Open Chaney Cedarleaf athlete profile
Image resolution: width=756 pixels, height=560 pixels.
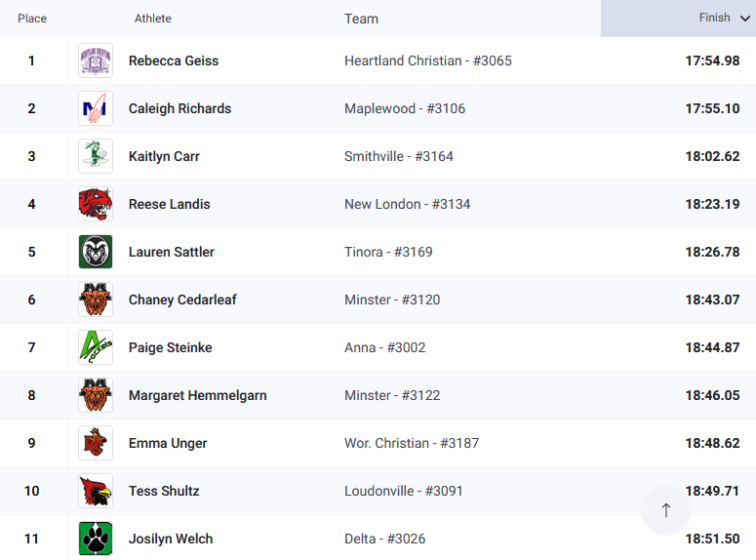click(182, 300)
